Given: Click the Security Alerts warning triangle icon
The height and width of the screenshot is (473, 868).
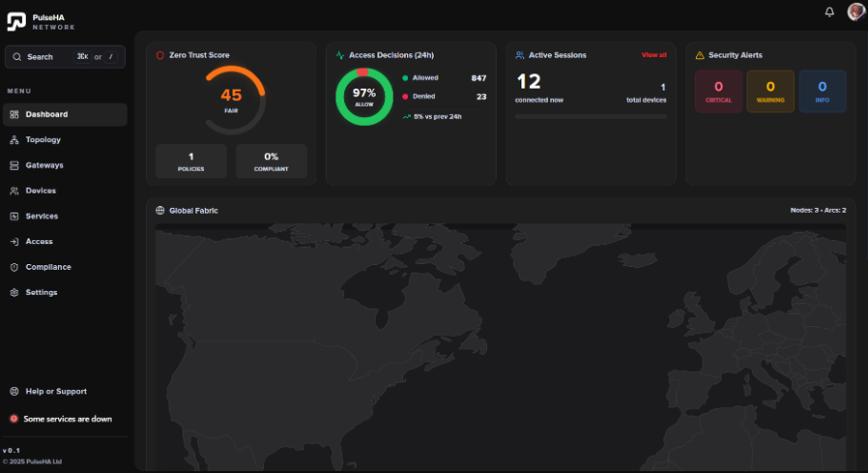Looking at the screenshot, I should tap(700, 55).
